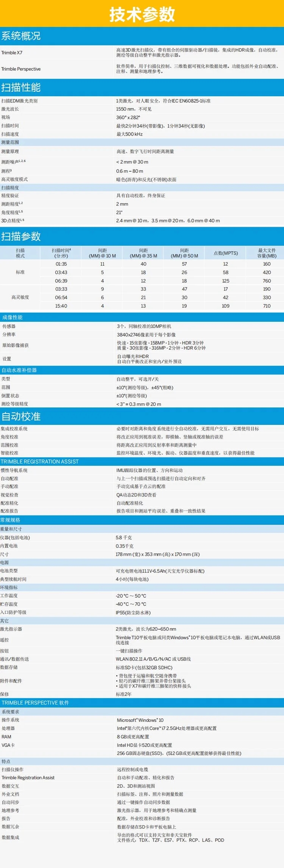284x868 pixels.
Task: Click the WLAN 802.11 A/B/G/N/AC value
Action: 153,659
